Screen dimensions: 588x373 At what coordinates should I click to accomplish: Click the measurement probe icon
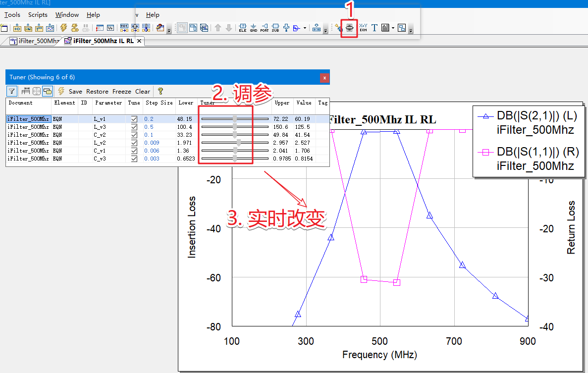pos(286,28)
